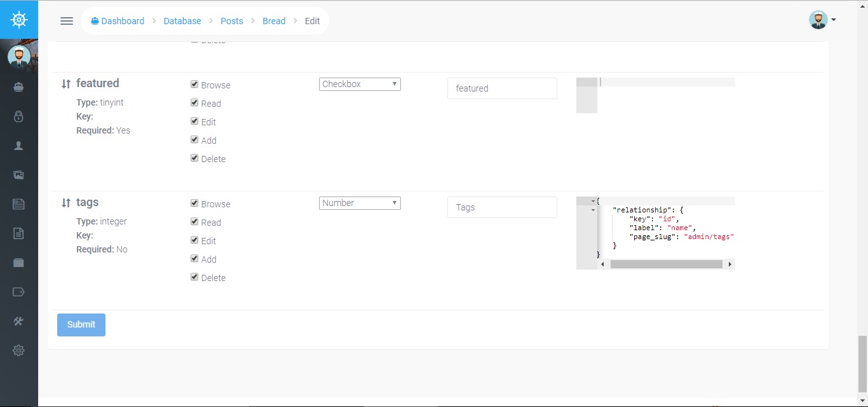Collapse first JSON fold arrow in tags editor
The image size is (868, 407).
click(x=593, y=201)
